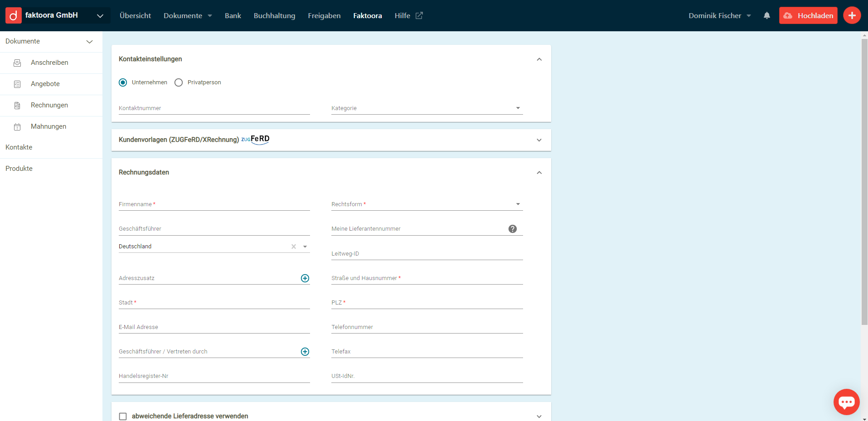Expand the Kundenvorlagen (ZUGFeRD/XRechnung) section
The image size is (868, 421).
pyautogui.click(x=539, y=140)
